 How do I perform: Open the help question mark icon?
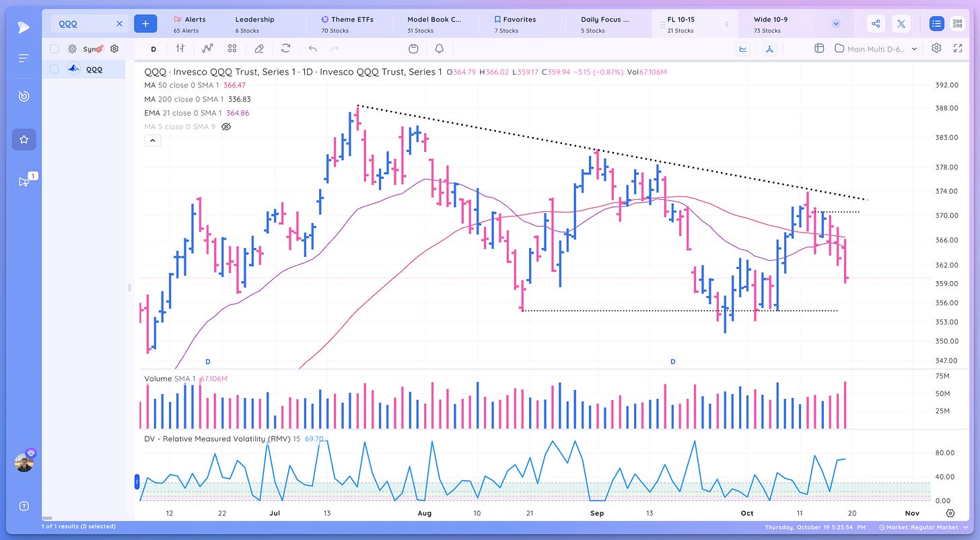point(24,506)
